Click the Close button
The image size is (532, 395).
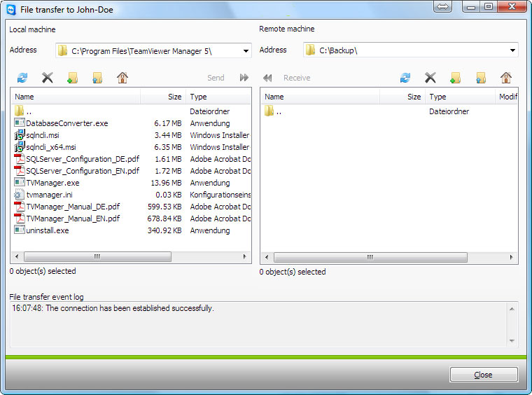pos(484,375)
